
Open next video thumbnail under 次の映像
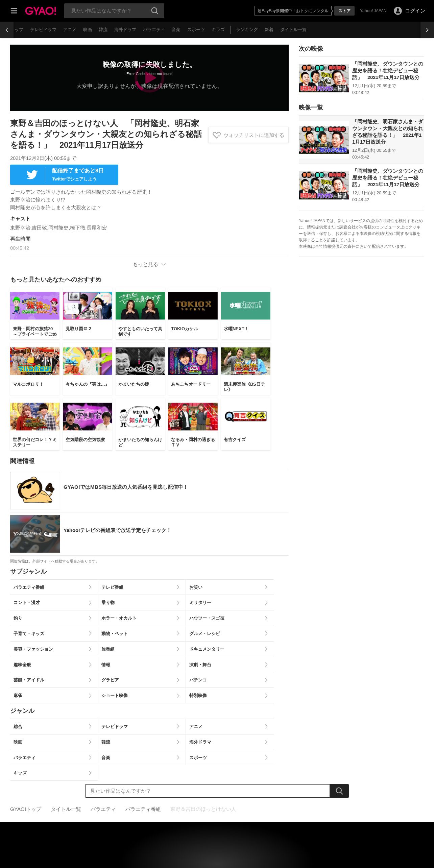324,78
